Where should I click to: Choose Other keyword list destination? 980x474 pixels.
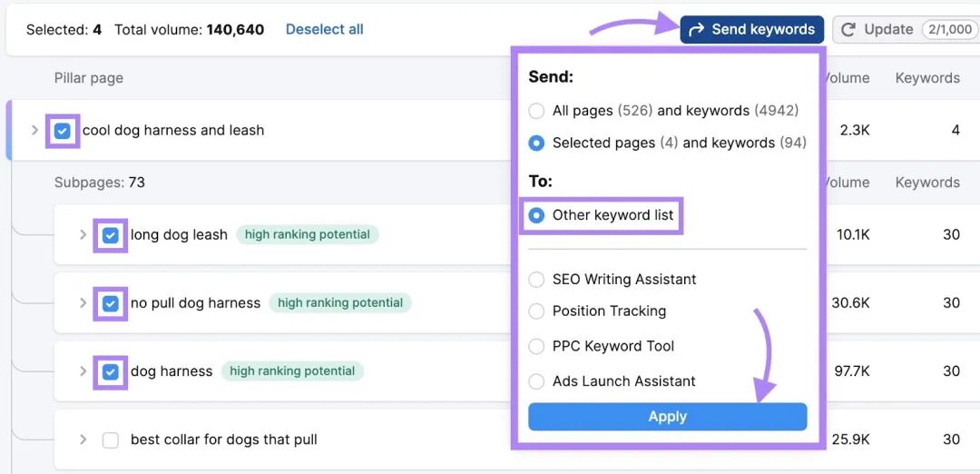536,216
